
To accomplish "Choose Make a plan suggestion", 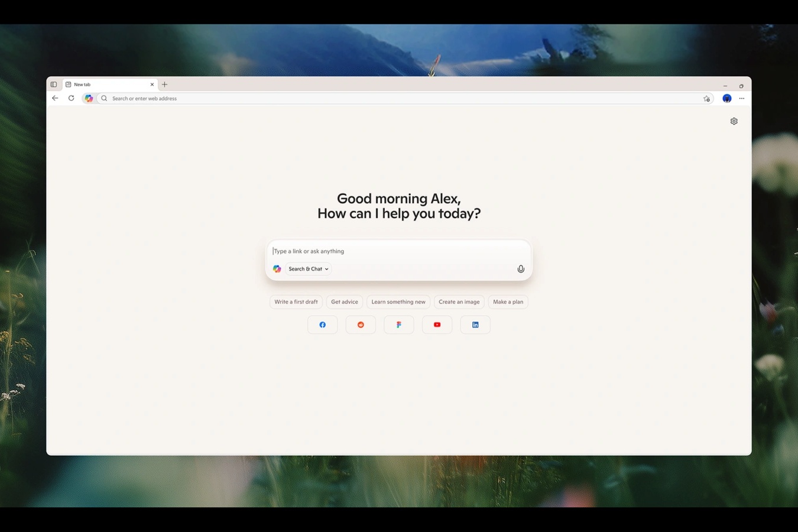I will [508, 302].
